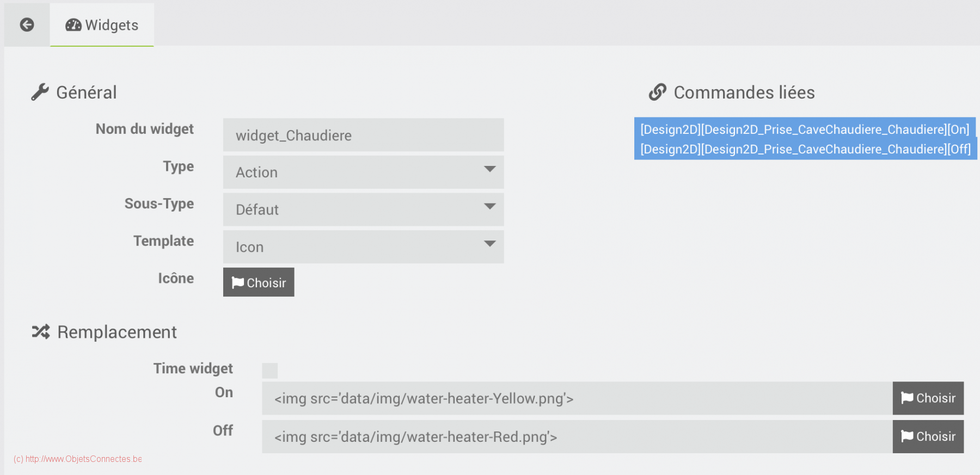
Task: Open the Widgets tab
Action: [102, 25]
